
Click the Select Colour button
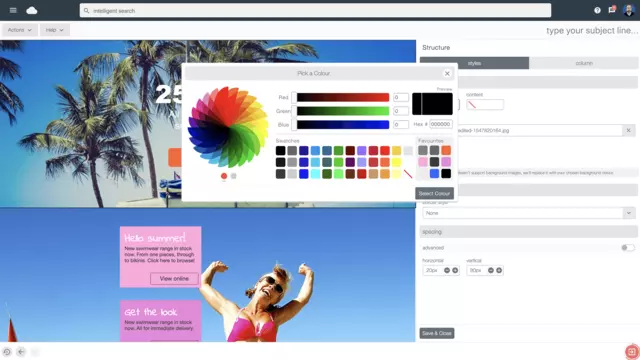point(434,193)
